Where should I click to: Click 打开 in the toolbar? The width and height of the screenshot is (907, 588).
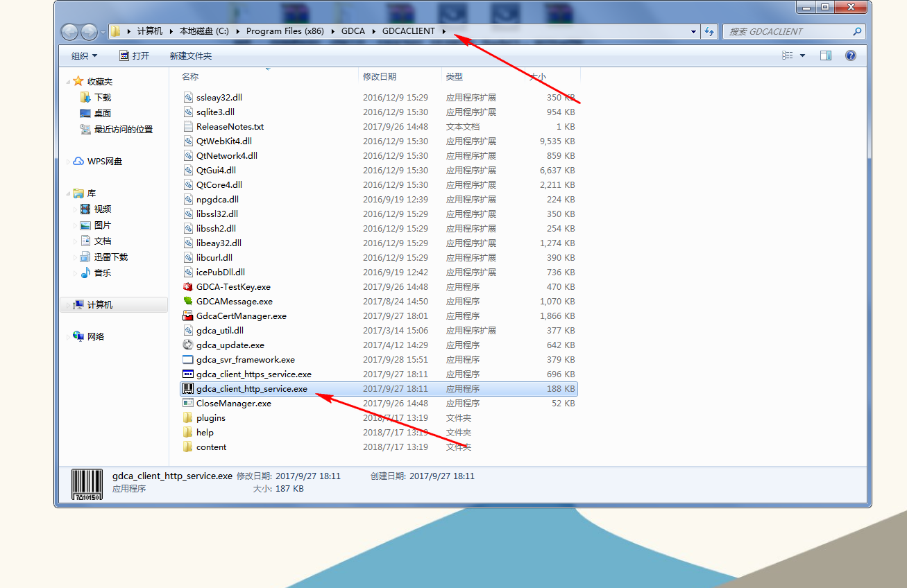[134, 55]
